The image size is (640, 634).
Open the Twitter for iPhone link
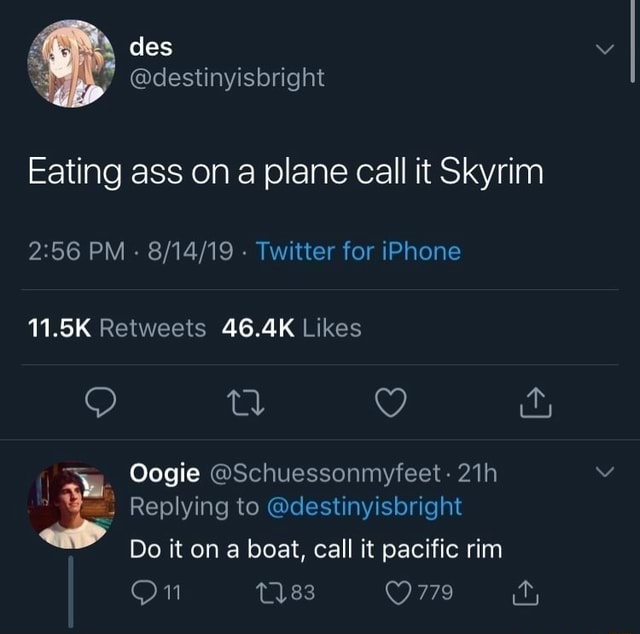(x=358, y=251)
